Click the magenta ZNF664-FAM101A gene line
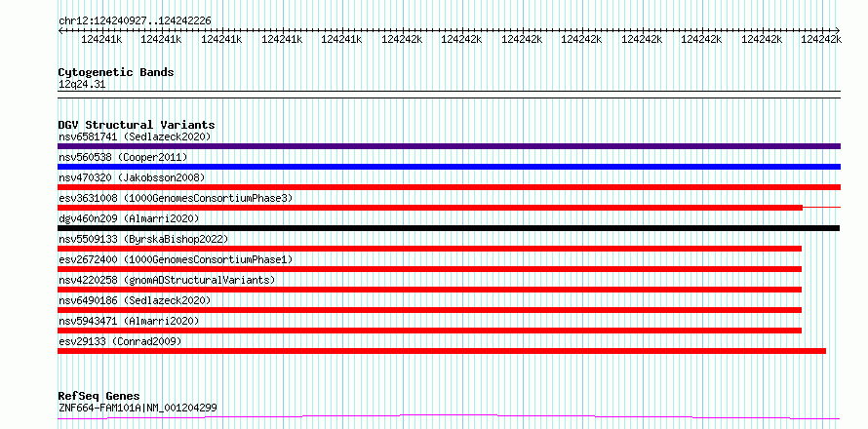The height and width of the screenshot is (429, 868). pos(449,416)
